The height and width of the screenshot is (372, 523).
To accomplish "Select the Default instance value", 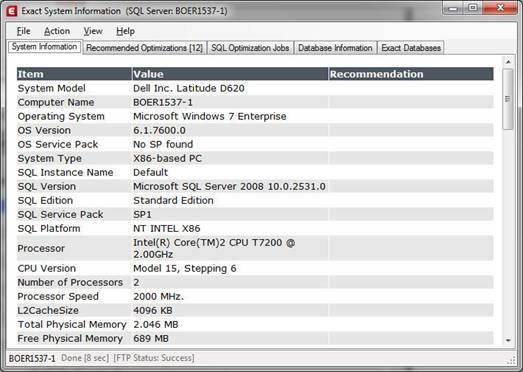I will pyautogui.click(x=150, y=172).
